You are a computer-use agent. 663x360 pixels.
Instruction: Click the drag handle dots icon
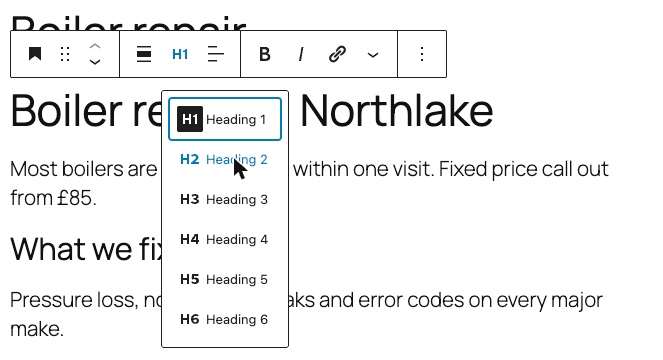point(65,54)
